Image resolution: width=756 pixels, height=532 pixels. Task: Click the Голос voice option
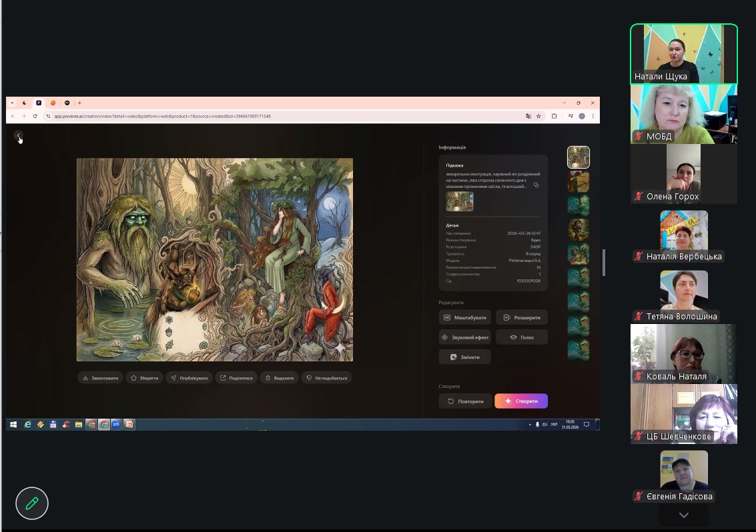pyautogui.click(x=521, y=337)
